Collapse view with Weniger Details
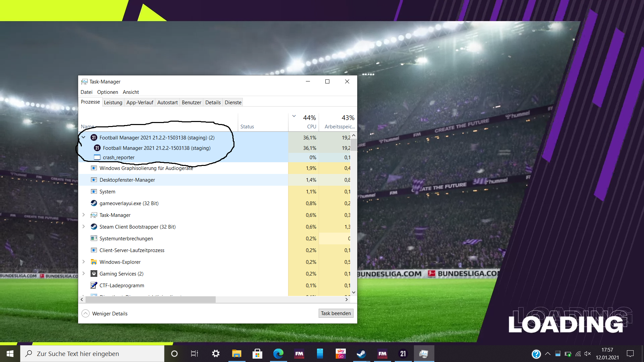The image size is (644, 362). [105, 313]
